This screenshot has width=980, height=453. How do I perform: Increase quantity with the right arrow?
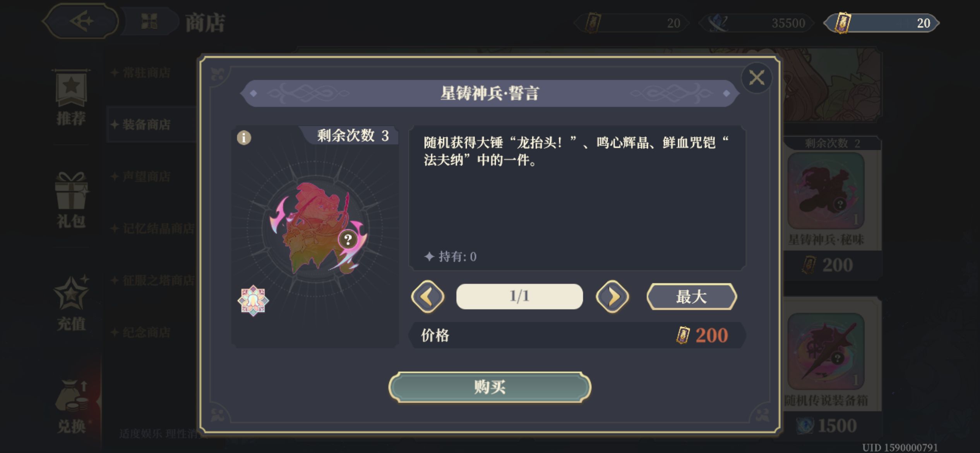point(612,297)
